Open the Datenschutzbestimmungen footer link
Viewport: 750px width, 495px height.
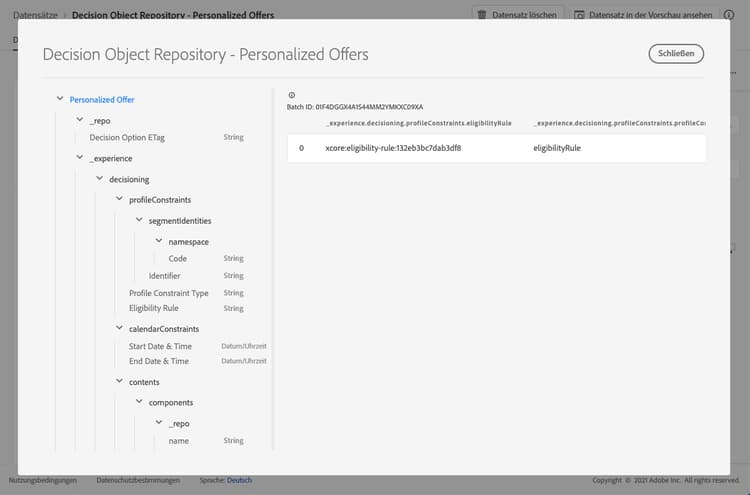(x=138, y=480)
